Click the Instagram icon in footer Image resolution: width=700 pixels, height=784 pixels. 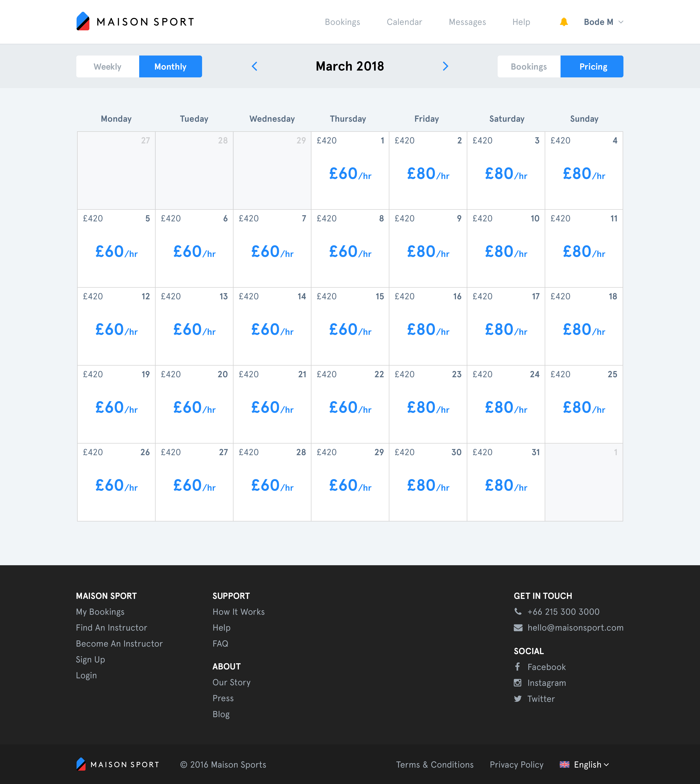click(x=518, y=683)
